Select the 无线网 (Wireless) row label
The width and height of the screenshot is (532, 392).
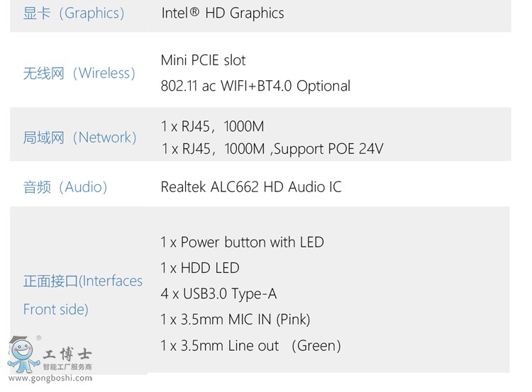click(x=79, y=73)
